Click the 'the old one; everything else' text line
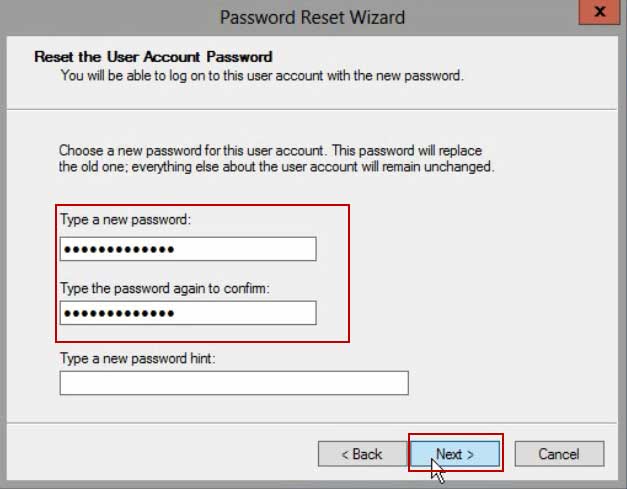The width and height of the screenshot is (627, 489). point(277,167)
